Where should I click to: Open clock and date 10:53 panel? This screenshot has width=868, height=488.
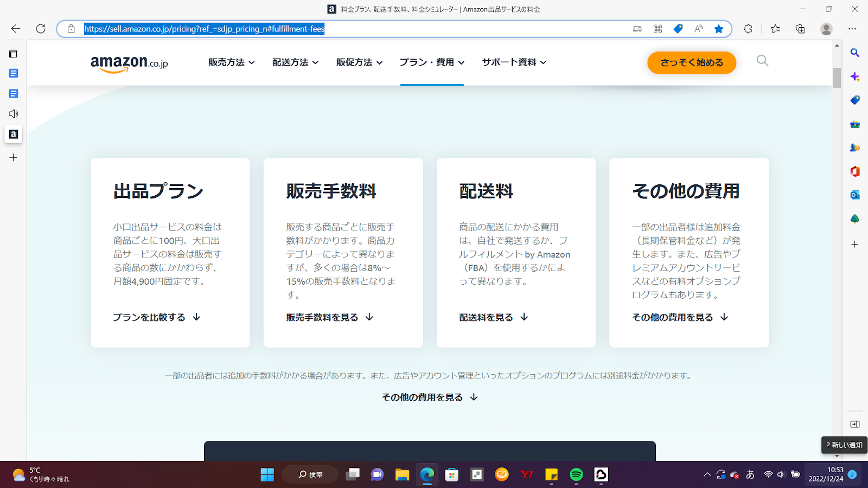tap(826, 474)
